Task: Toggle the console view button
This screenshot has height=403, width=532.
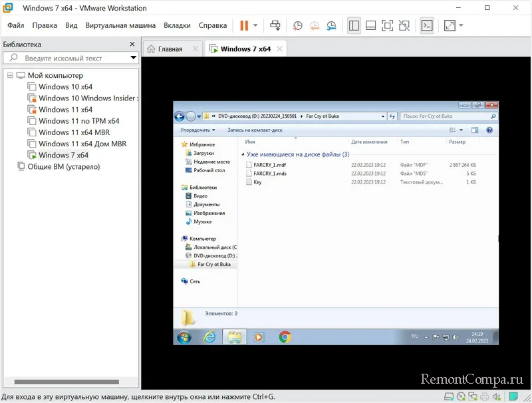Action: (426, 25)
